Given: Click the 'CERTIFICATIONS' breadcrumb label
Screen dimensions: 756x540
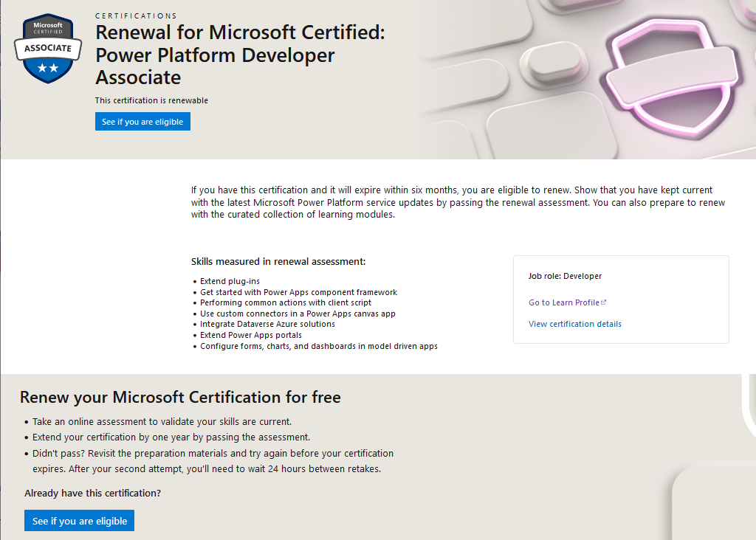Looking at the screenshot, I should pos(136,16).
